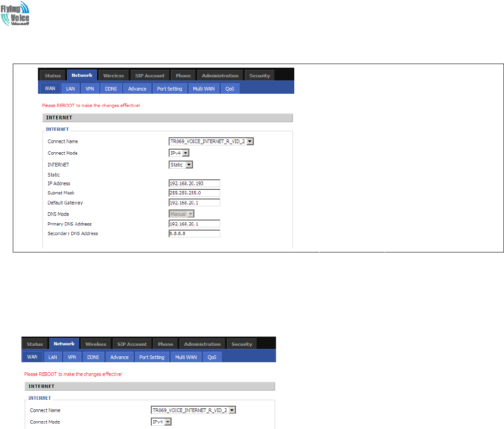Open Phone tab in upper screenshot
The width and height of the screenshot is (504, 429).
click(183, 75)
